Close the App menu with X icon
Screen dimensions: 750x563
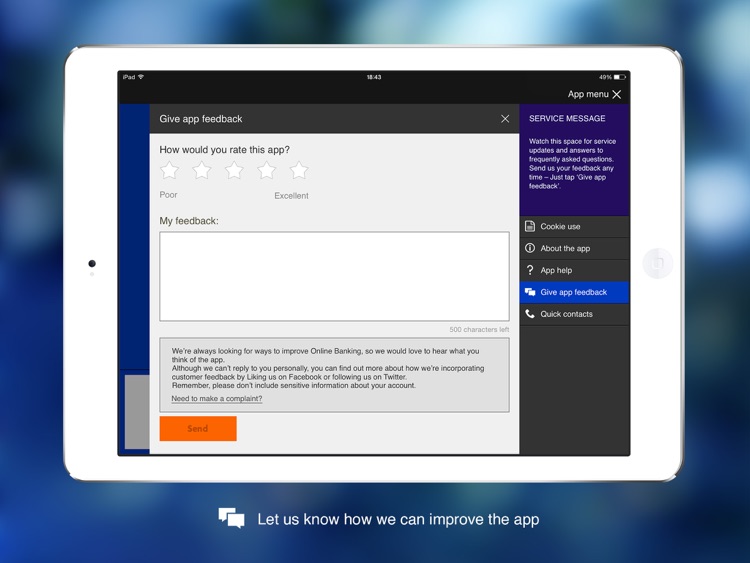tap(617, 94)
